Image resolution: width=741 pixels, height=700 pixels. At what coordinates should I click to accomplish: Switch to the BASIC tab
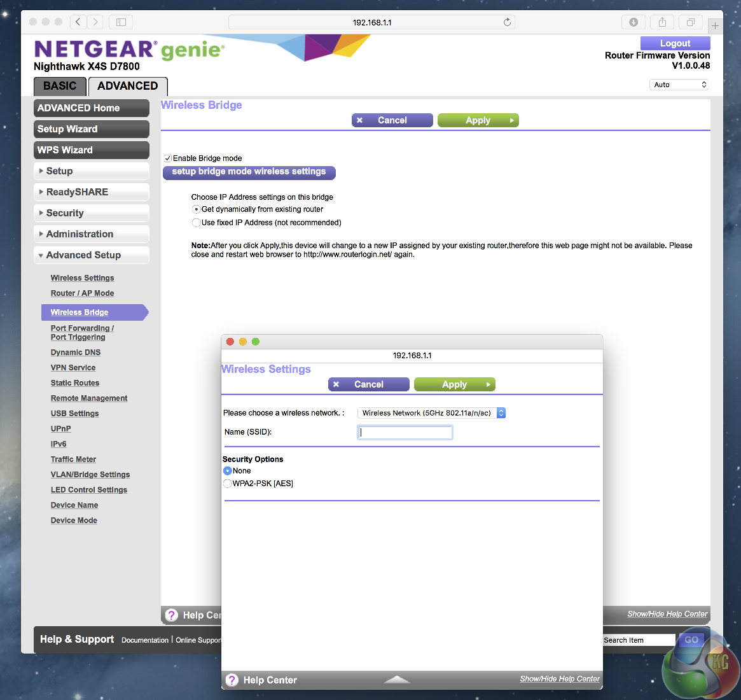pos(59,86)
